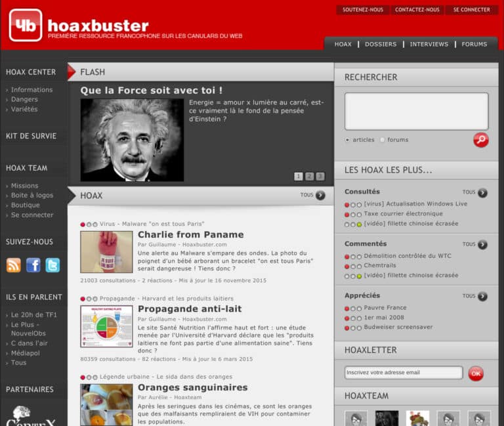Open headline Que la Force soit avec toi

(152, 91)
